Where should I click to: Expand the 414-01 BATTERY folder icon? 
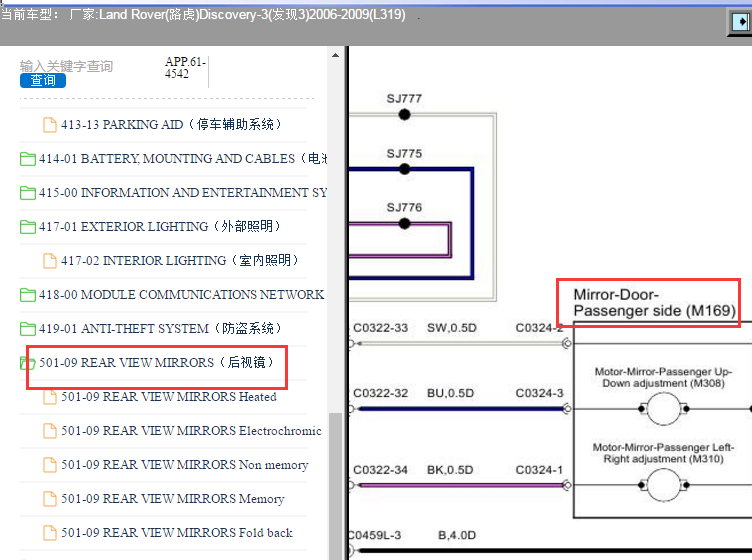(x=28, y=159)
